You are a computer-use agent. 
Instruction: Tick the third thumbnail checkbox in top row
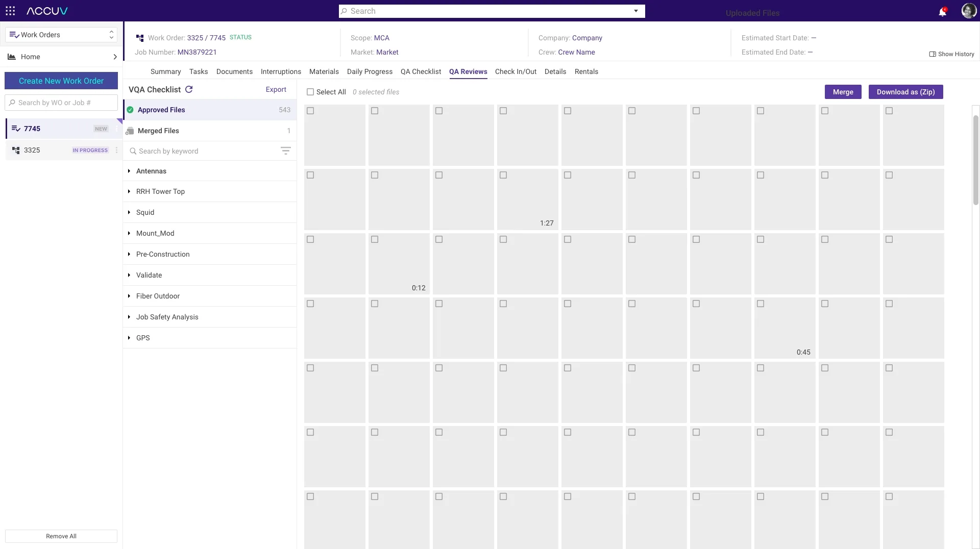439,111
